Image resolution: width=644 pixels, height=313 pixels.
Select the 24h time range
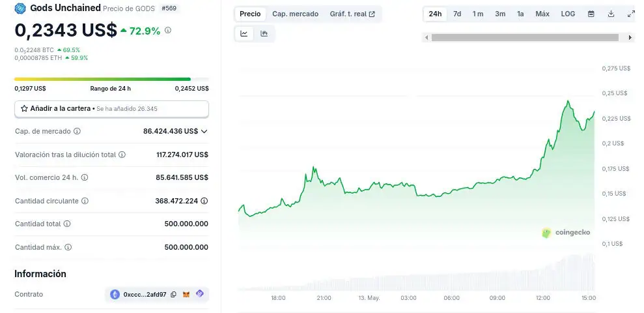point(436,14)
